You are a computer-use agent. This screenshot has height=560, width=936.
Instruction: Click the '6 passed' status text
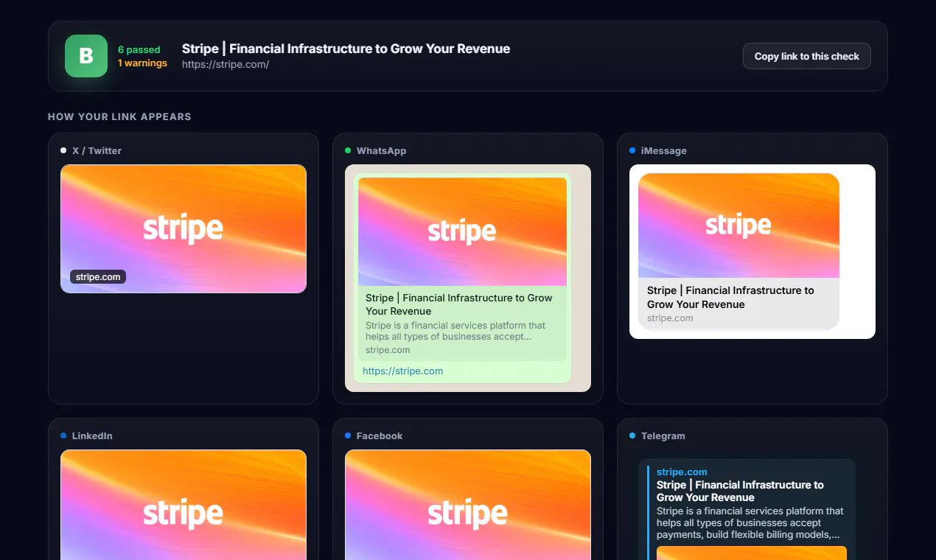[139, 50]
